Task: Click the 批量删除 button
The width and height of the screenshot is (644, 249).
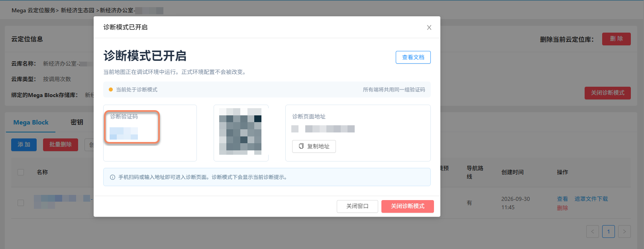Action: (61, 145)
